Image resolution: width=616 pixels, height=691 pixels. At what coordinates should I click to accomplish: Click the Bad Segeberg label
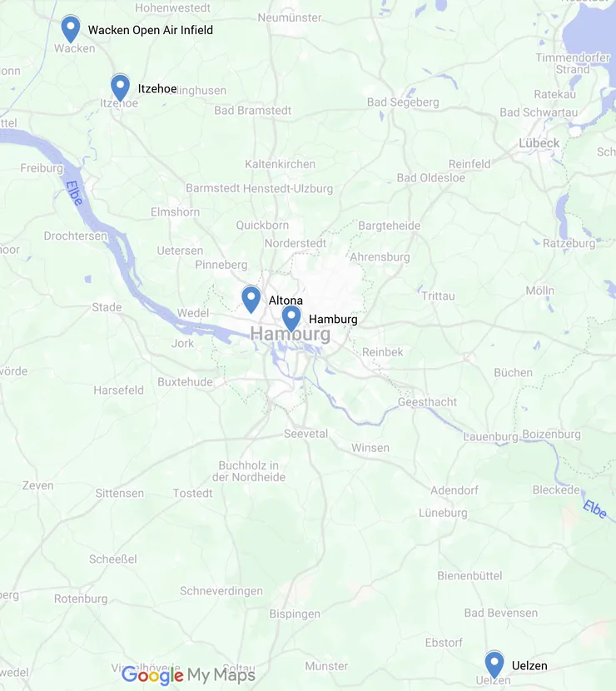pyautogui.click(x=403, y=102)
